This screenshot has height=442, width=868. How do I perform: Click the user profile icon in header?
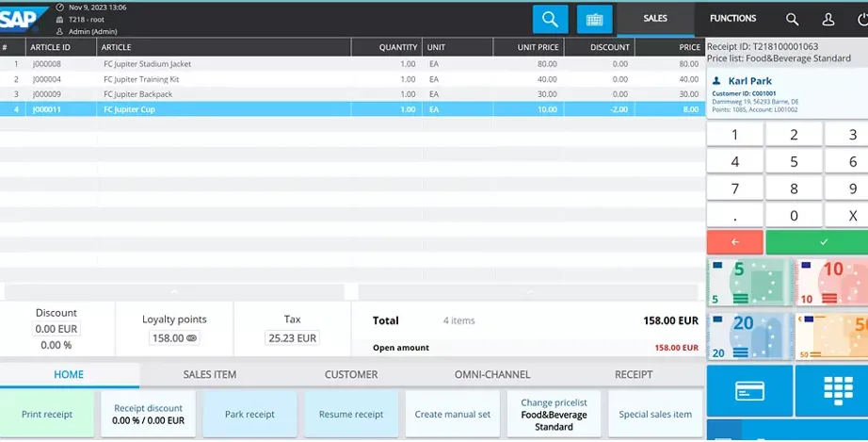coord(828,19)
